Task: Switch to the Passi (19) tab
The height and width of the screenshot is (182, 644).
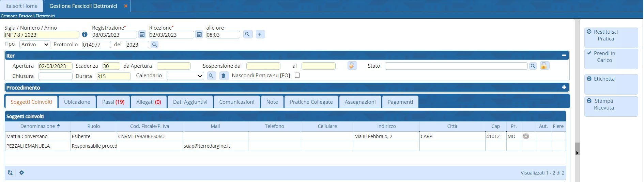Action: [x=113, y=102]
